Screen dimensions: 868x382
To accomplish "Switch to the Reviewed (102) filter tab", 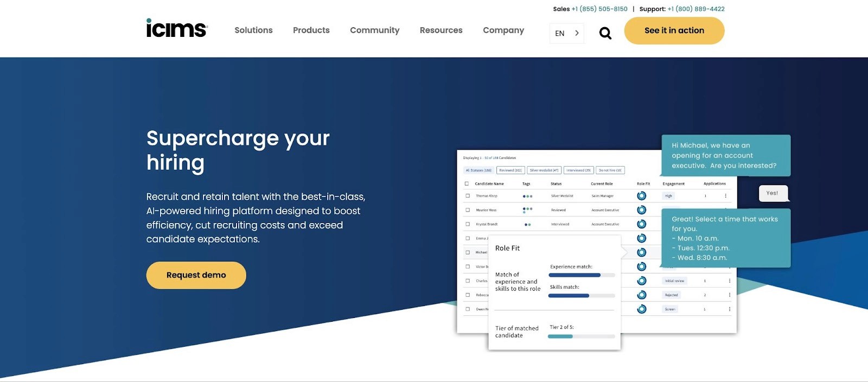I will point(510,170).
